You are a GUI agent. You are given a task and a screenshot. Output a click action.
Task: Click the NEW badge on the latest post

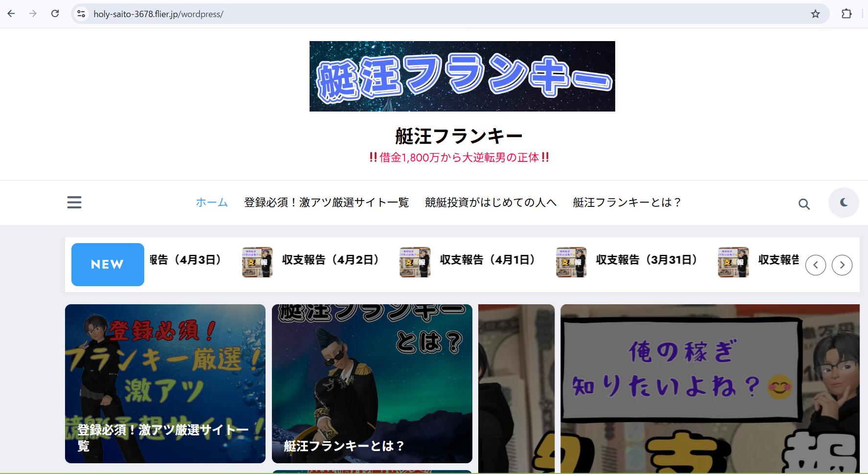click(107, 264)
